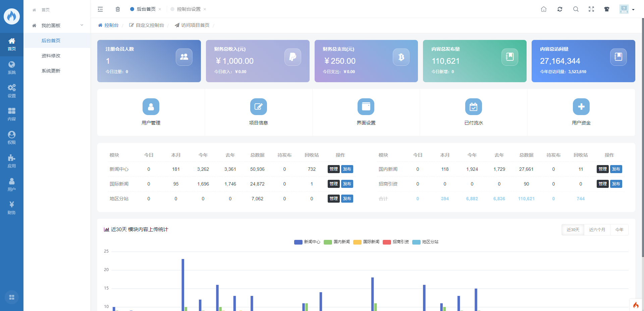Switch to the 控制台设置 tab
Viewport: 644px width, 311px height.
tap(189, 9)
